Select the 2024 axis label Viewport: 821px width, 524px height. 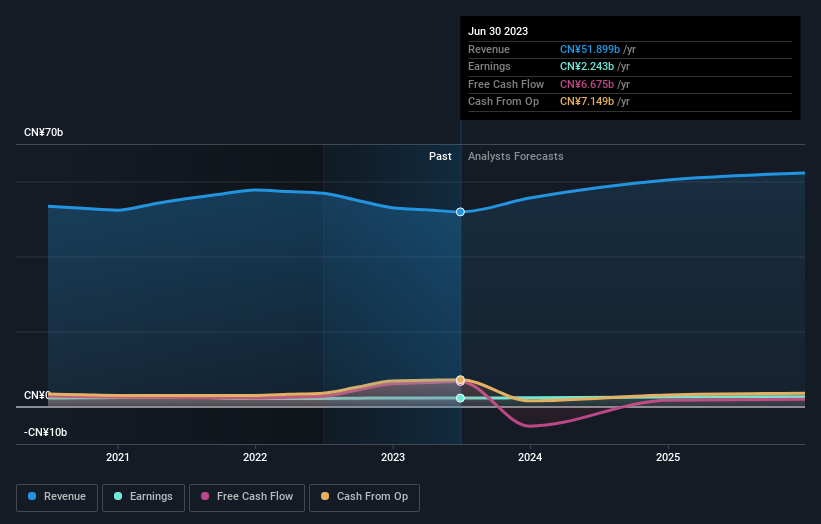[x=530, y=457]
